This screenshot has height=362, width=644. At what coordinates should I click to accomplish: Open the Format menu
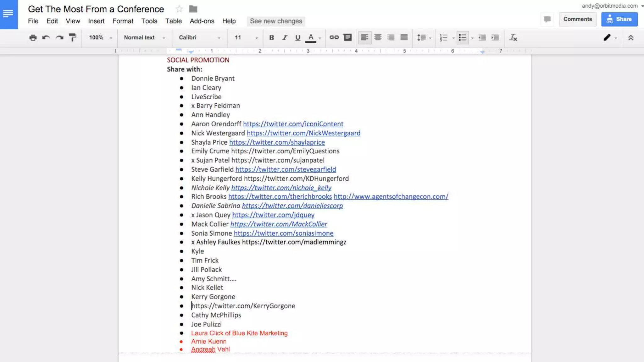pos(123,21)
